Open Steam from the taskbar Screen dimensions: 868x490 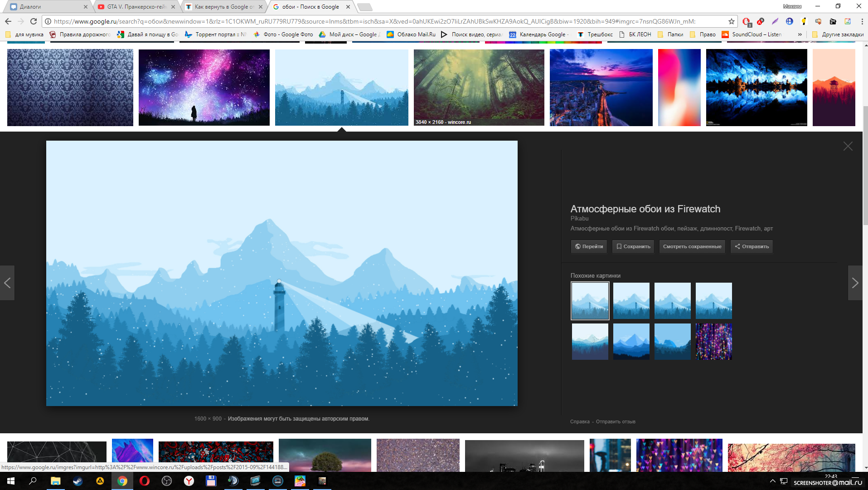[x=78, y=481]
